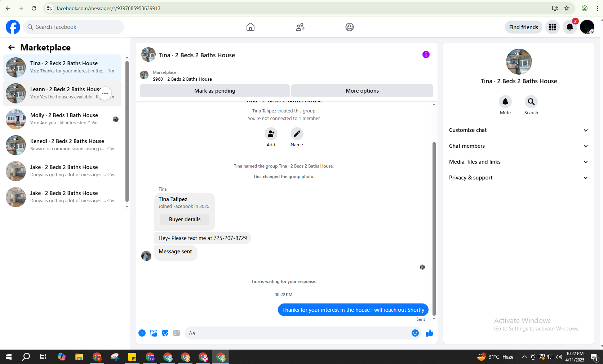Click the Add member icon
The height and width of the screenshot is (364, 603).
click(271, 134)
